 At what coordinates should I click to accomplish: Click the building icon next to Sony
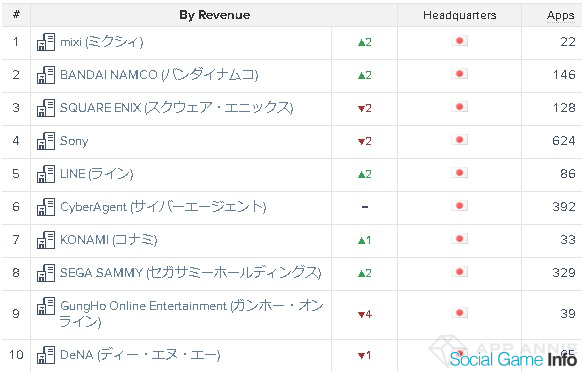[x=46, y=141]
